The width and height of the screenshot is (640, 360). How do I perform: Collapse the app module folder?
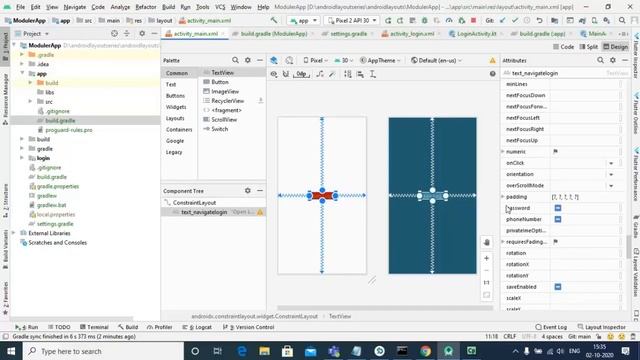click(x=22, y=73)
